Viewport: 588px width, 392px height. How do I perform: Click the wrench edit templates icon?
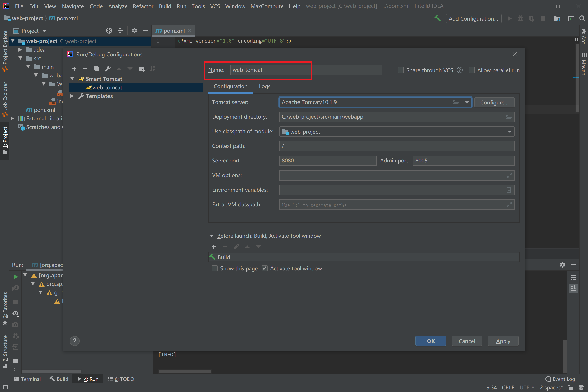108,69
